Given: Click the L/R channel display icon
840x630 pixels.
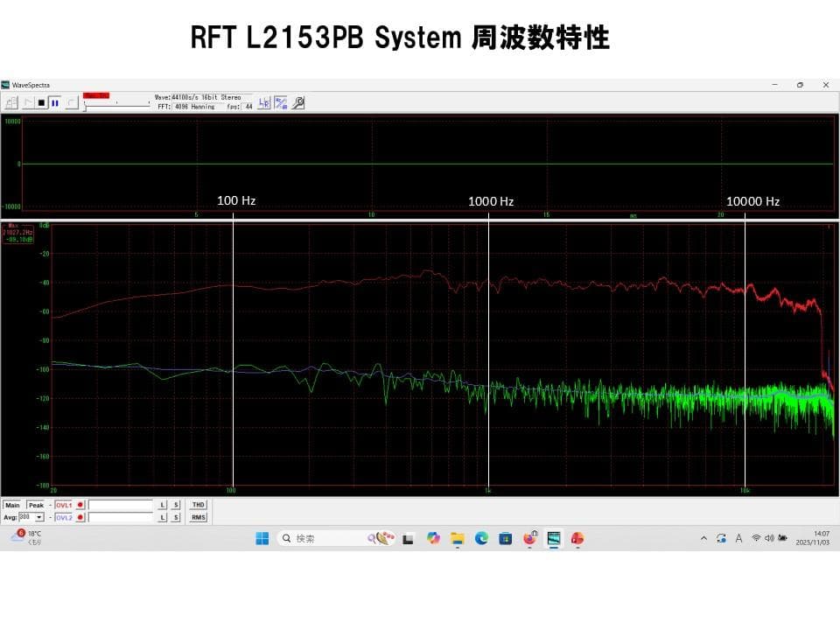Looking at the screenshot, I should pos(266,103).
